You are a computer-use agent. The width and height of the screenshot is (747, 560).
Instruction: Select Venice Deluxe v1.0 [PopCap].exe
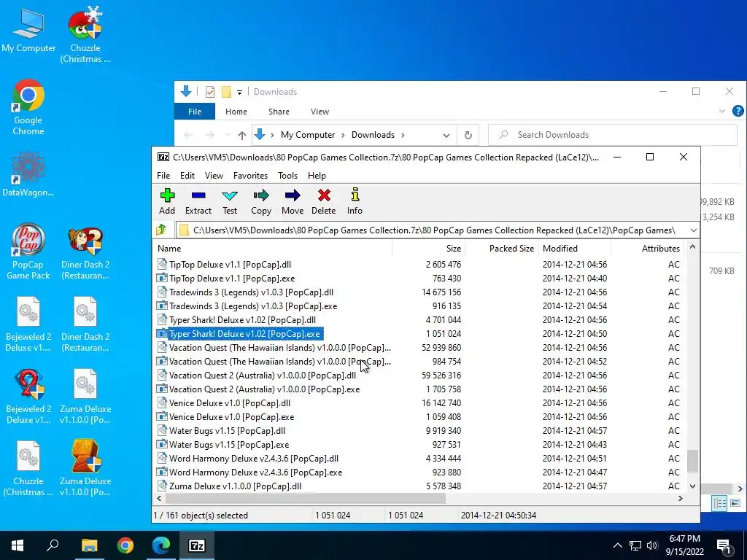click(231, 417)
